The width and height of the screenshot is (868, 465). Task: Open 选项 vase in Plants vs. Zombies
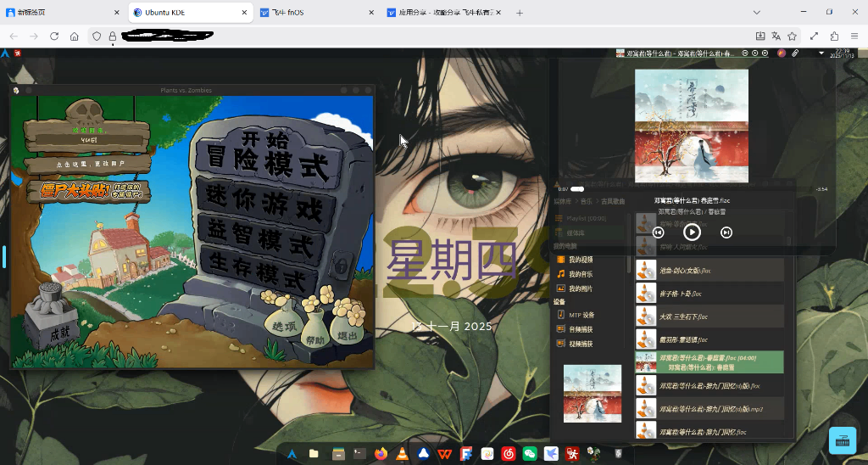pyautogui.click(x=285, y=324)
